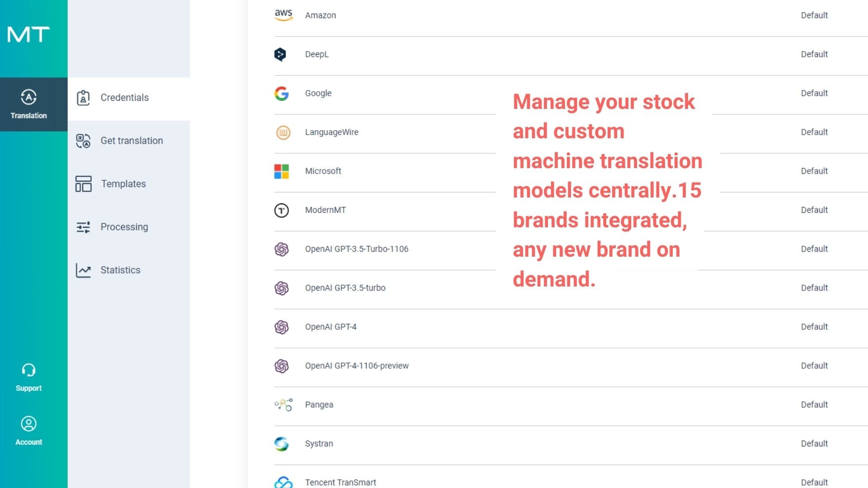Screen dimensions: 868x488
Task: Click the Processing sliders icon
Action: point(83,227)
